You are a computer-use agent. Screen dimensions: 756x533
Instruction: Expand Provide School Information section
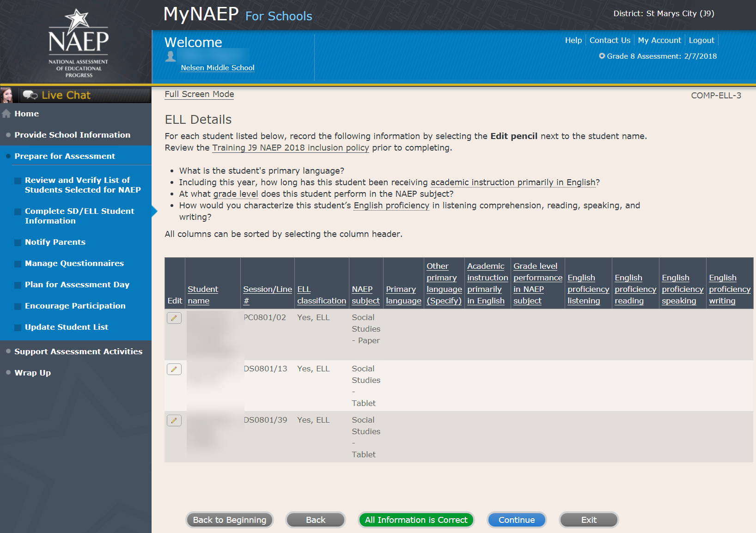click(72, 135)
